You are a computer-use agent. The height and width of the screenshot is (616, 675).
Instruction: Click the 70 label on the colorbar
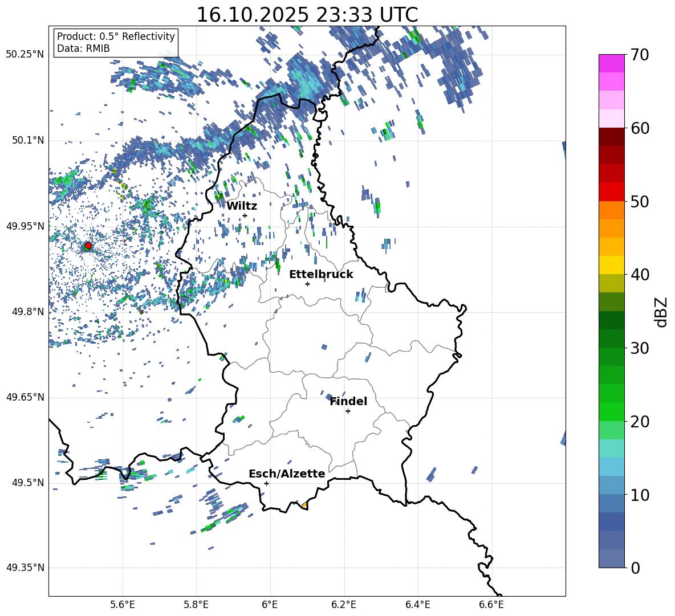639,55
